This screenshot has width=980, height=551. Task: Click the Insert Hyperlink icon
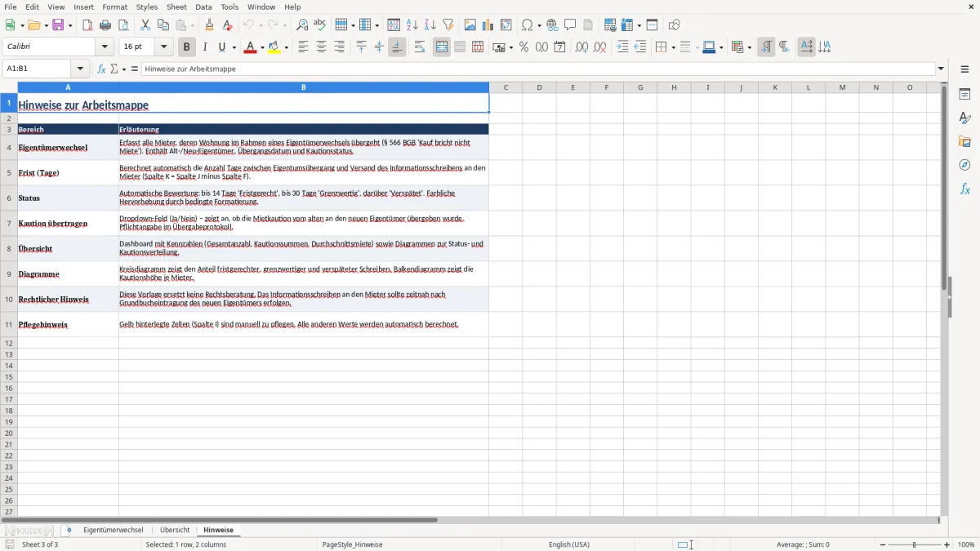(552, 25)
